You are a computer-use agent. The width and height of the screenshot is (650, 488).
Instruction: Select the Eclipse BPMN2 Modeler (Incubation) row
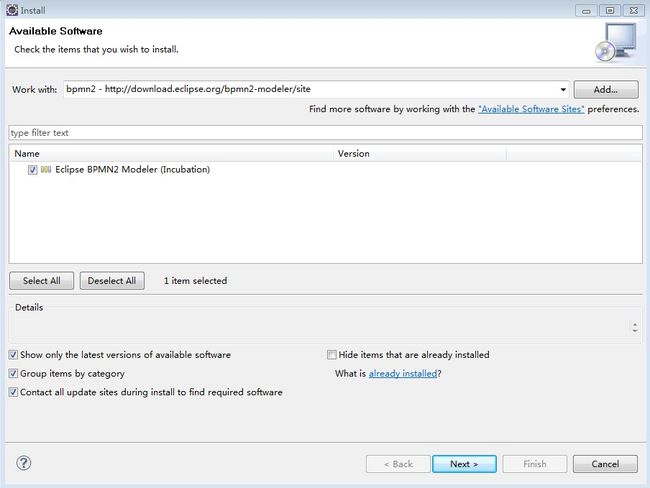(326, 170)
